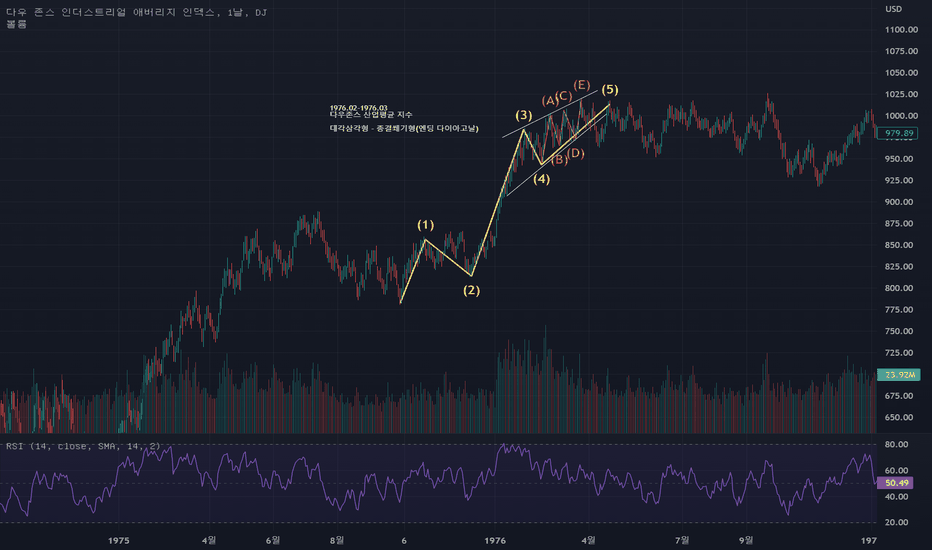The image size is (932, 550).
Task: Click the RSI value tag 50.49
Action: pos(896,483)
